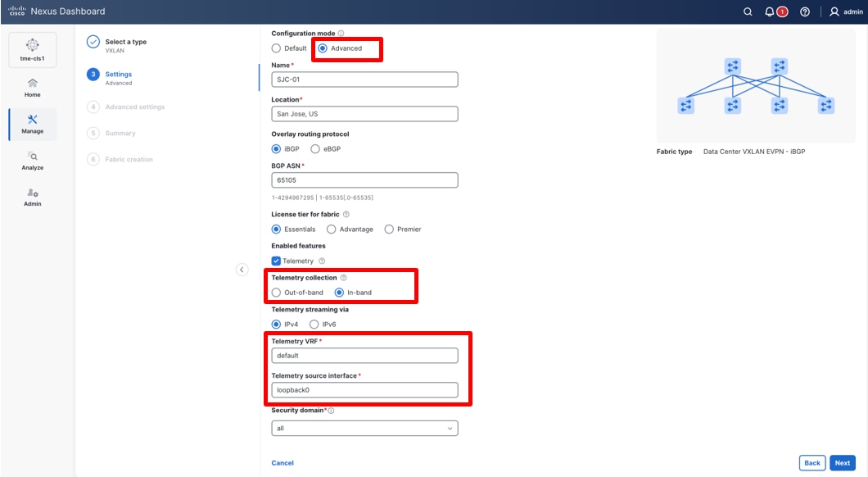Open the search magnifier in the top bar
The width and height of the screenshot is (868, 477).
click(x=747, y=11)
